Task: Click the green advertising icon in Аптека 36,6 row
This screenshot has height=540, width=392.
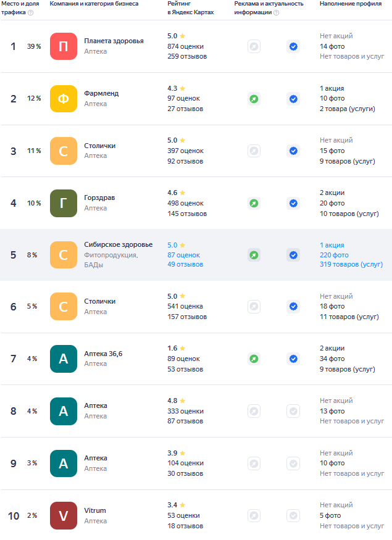Action: [254, 359]
